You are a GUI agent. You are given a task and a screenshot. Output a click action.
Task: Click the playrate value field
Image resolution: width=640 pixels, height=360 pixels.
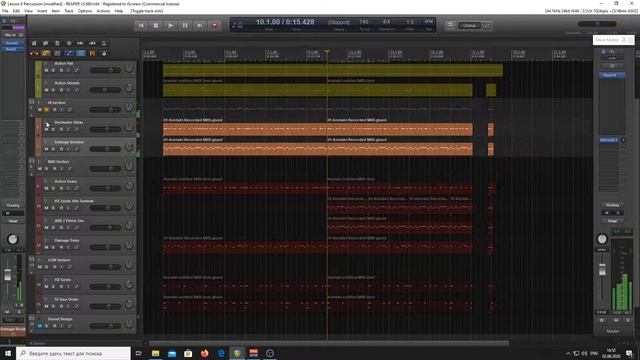pyautogui.click(x=410, y=22)
